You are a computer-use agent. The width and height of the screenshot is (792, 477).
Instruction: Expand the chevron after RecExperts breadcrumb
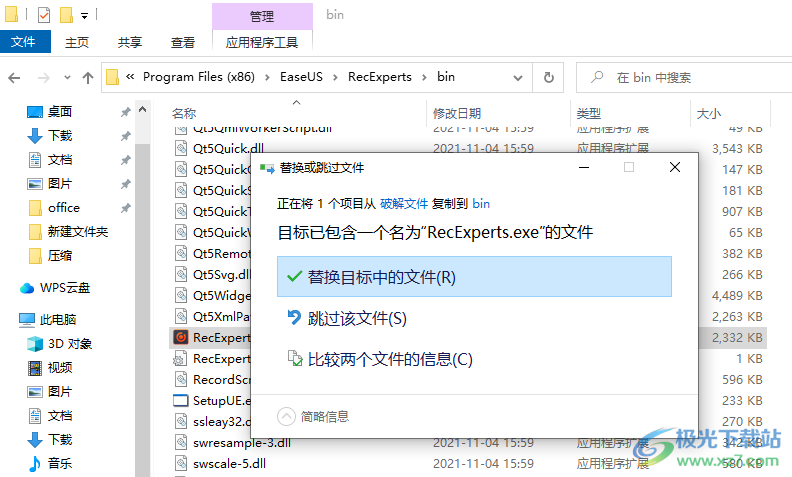[x=424, y=77]
